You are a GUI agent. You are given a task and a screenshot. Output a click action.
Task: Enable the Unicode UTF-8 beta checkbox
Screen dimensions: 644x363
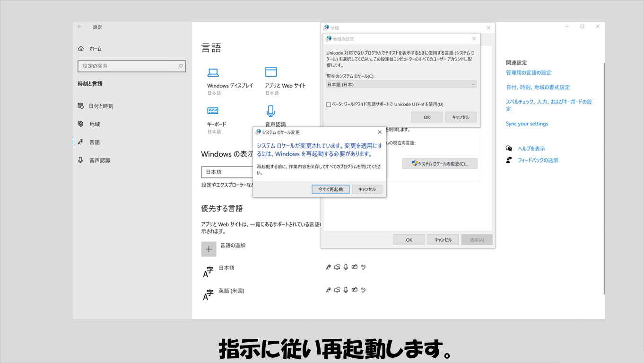click(x=329, y=105)
